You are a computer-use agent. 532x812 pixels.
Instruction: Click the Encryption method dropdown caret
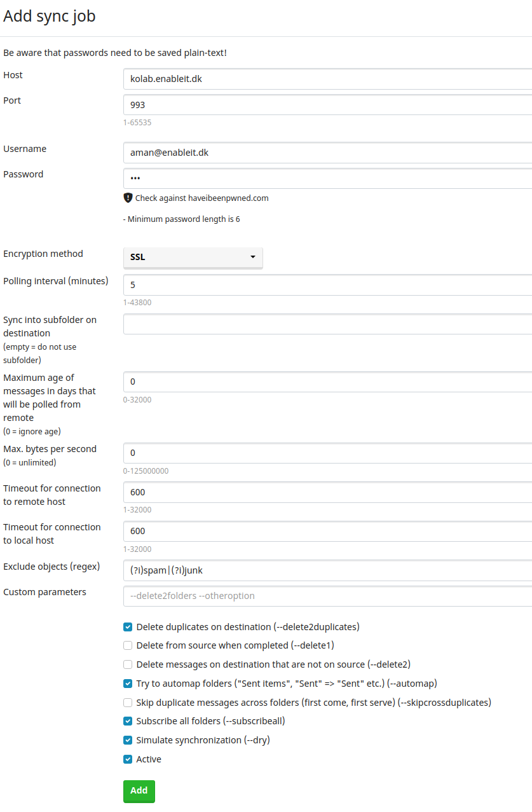[253, 258]
